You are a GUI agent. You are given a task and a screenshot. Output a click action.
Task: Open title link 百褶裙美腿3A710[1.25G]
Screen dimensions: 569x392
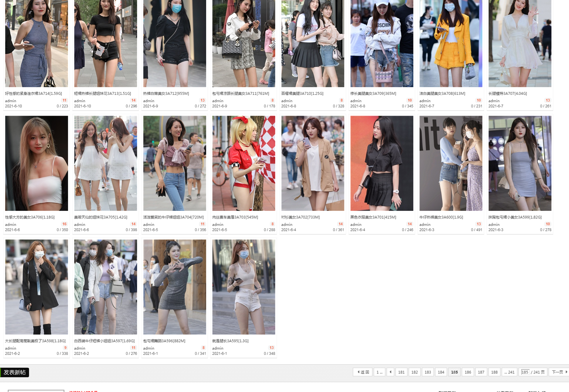tap(302, 93)
